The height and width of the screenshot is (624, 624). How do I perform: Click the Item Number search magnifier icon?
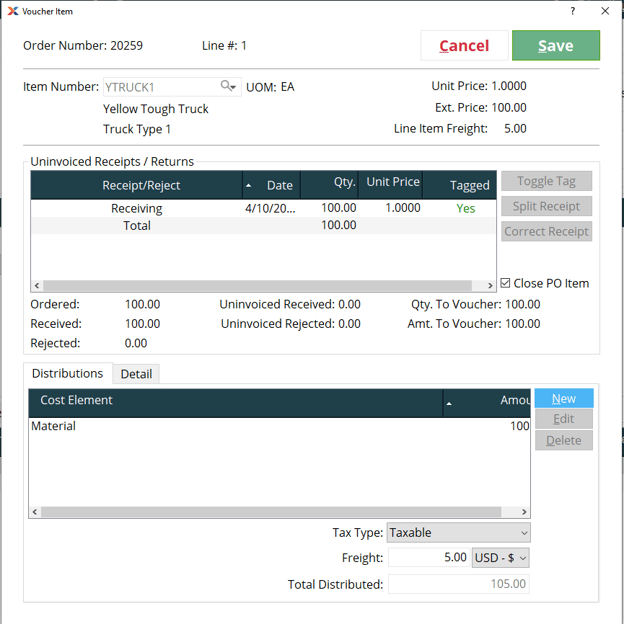point(228,87)
